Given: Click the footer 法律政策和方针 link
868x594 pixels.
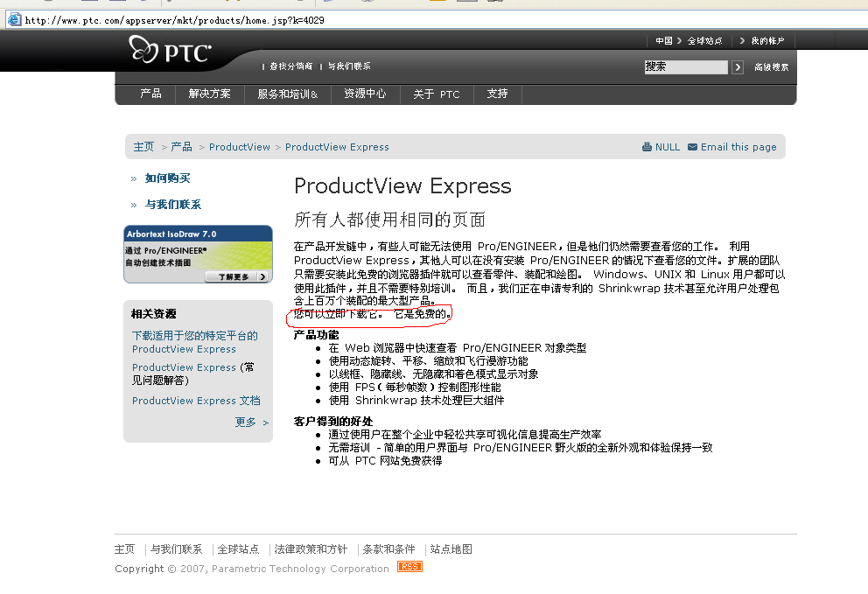Looking at the screenshot, I should 311,549.
